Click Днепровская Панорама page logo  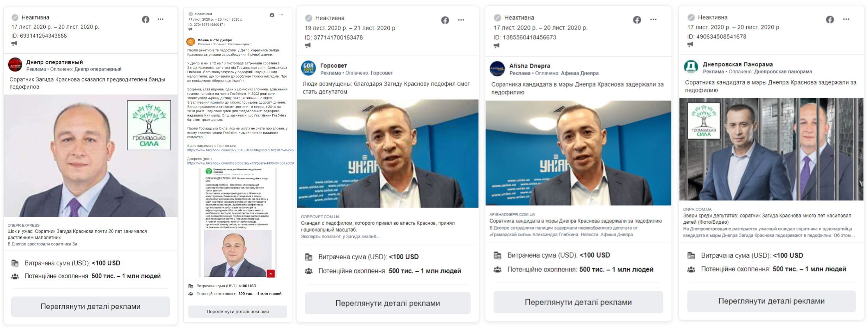click(x=691, y=67)
